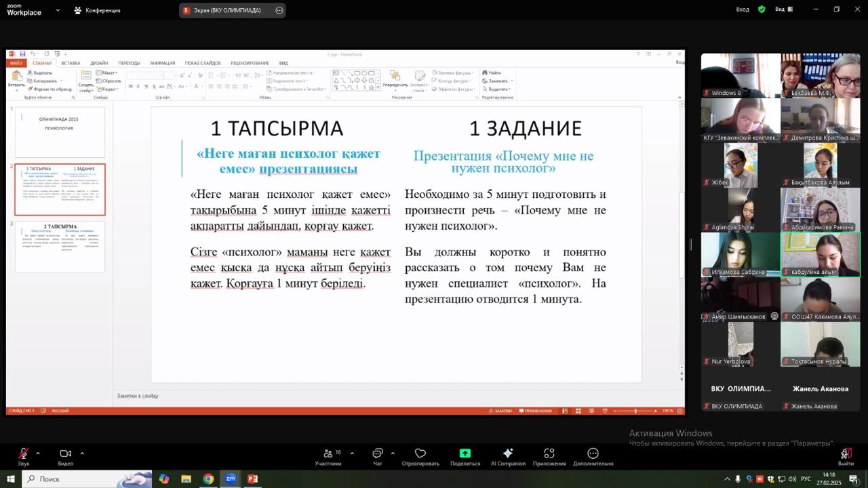Click the green Share screen button

pos(465,454)
